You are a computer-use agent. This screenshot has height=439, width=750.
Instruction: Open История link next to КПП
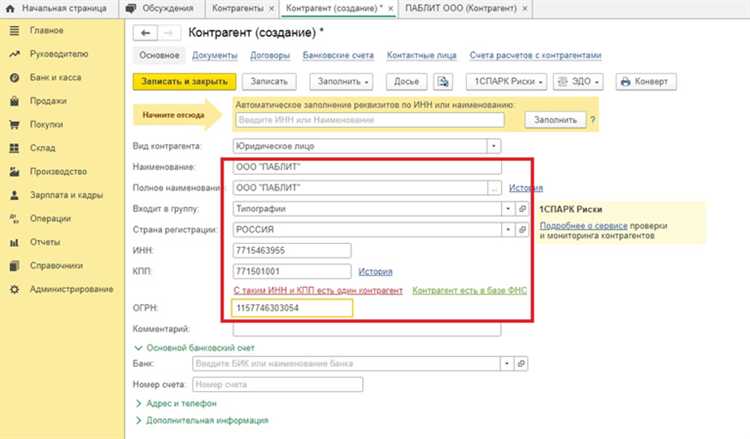click(x=375, y=272)
